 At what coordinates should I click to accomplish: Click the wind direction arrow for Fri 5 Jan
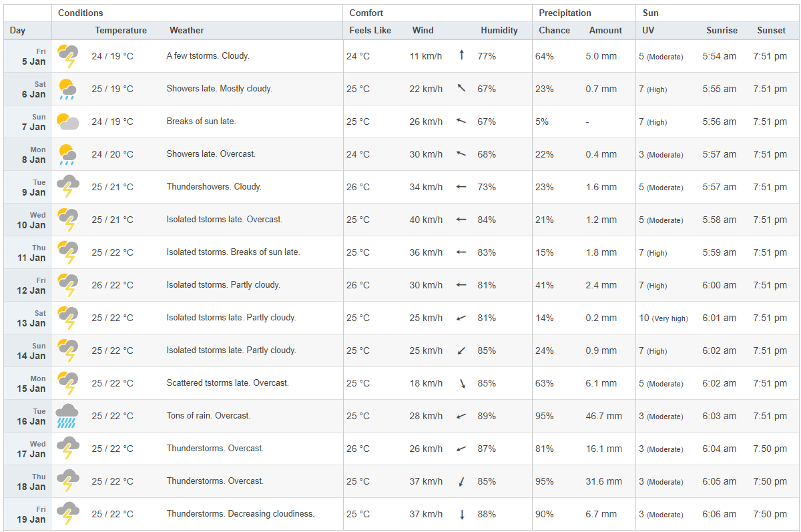click(x=461, y=55)
